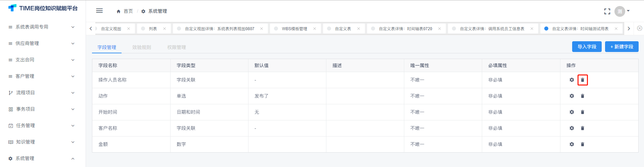
Task: Click the 导入字段 button
Action: coord(587,47)
